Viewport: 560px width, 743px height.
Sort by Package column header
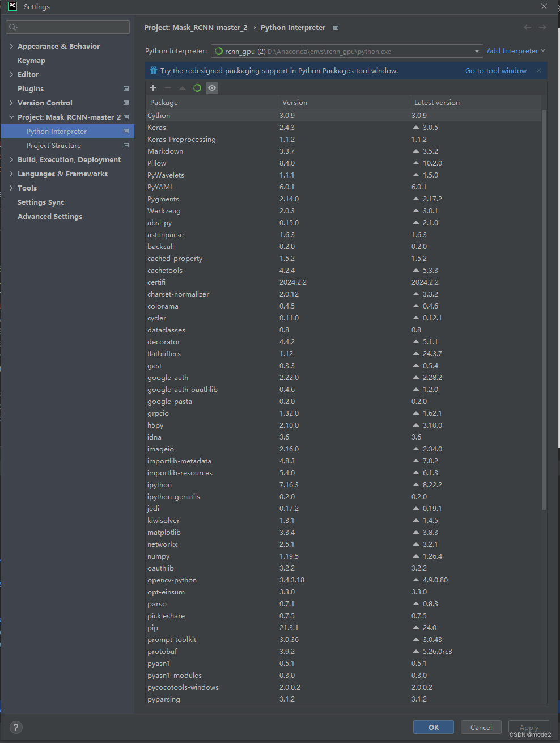(211, 102)
